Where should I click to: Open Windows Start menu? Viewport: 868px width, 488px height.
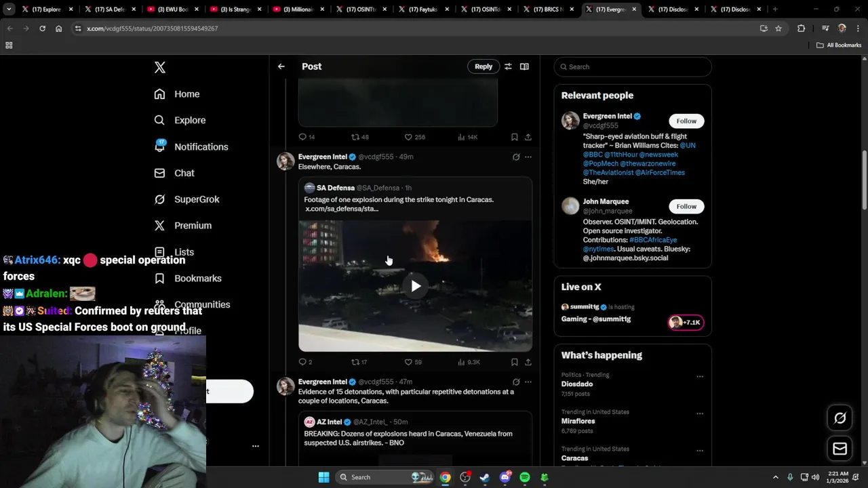[323, 477]
